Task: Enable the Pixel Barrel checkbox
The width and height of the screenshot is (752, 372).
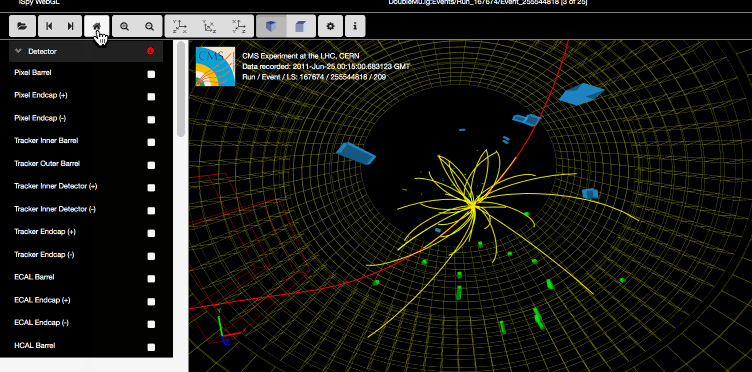Action: coord(151,74)
